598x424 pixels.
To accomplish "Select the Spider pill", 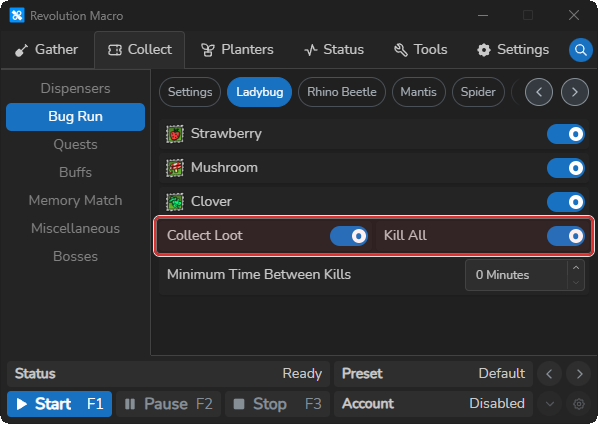I will coord(478,92).
